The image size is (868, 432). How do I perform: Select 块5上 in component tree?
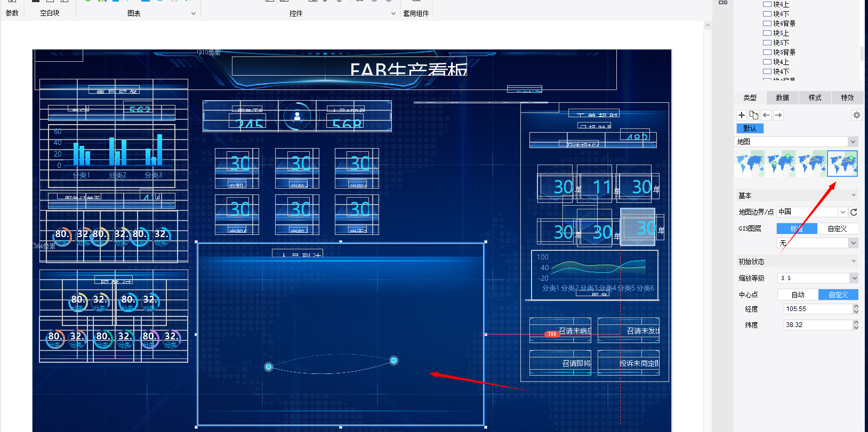(x=781, y=33)
